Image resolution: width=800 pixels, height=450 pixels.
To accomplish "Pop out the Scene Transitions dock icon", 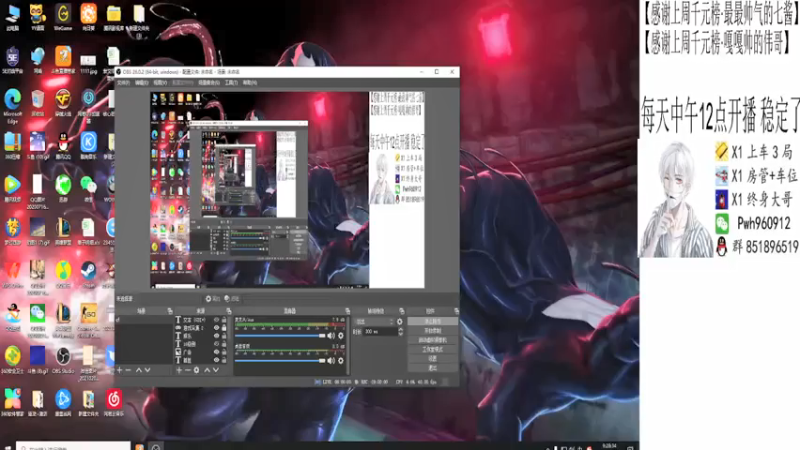I will click(402, 311).
